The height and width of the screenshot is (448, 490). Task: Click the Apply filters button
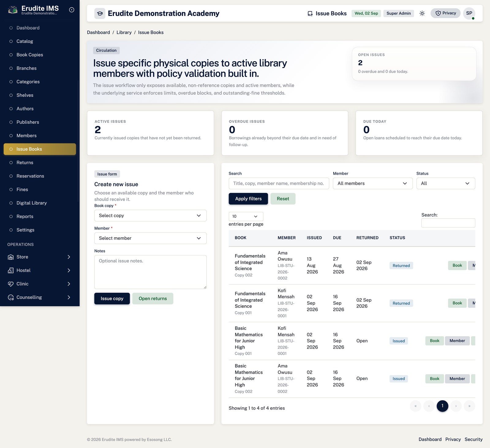tap(248, 199)
